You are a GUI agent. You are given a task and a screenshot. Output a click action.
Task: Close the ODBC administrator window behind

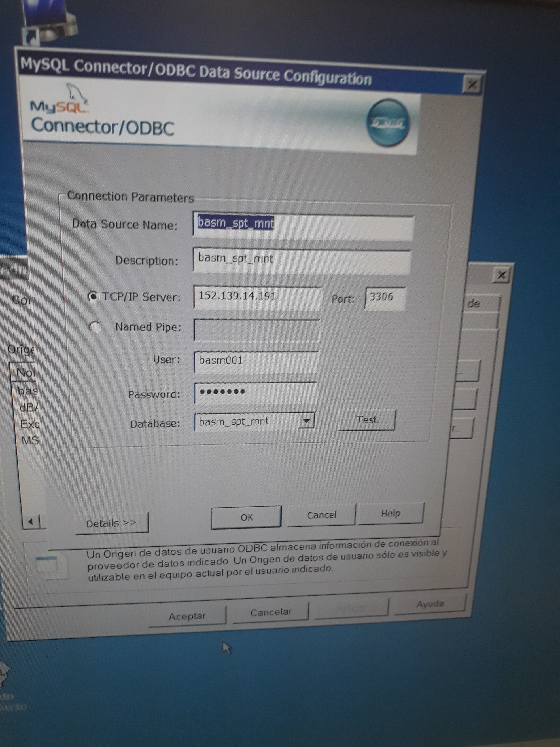(x=501, y=275)
